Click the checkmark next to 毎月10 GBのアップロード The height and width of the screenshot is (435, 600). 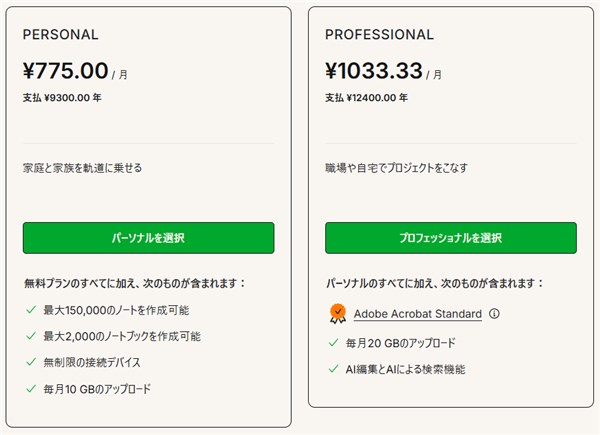[31, 389]
